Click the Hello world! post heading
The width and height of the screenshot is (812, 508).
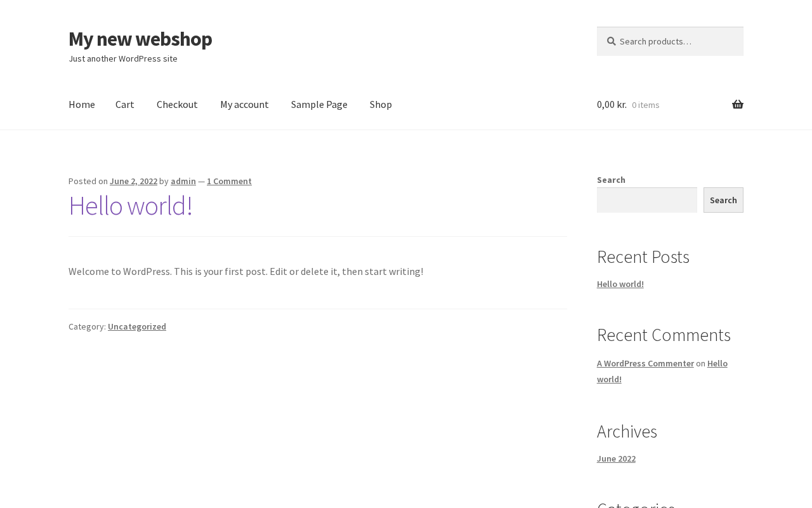[x=131, y=206]
